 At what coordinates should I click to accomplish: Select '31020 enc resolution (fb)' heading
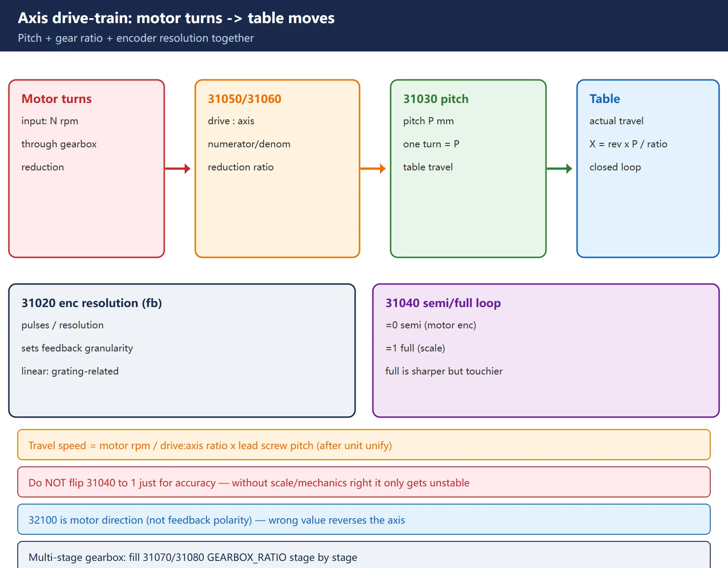pos(91,303)
